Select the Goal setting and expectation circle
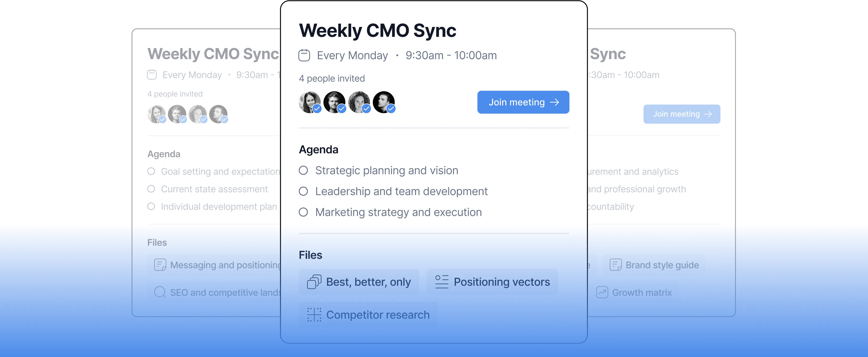 [x=151, y=171]
